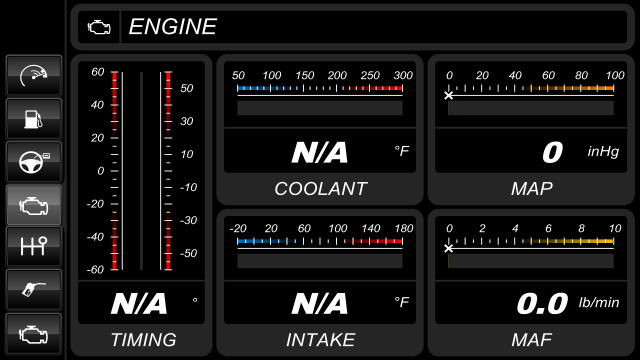This screenshot has width=640, height=360.
Task: Click the bottom engine icon in sidebar
Action: click(33, 334)
